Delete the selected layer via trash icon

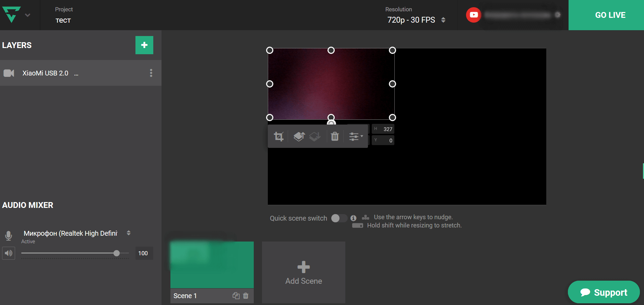[x=335, y=137]
